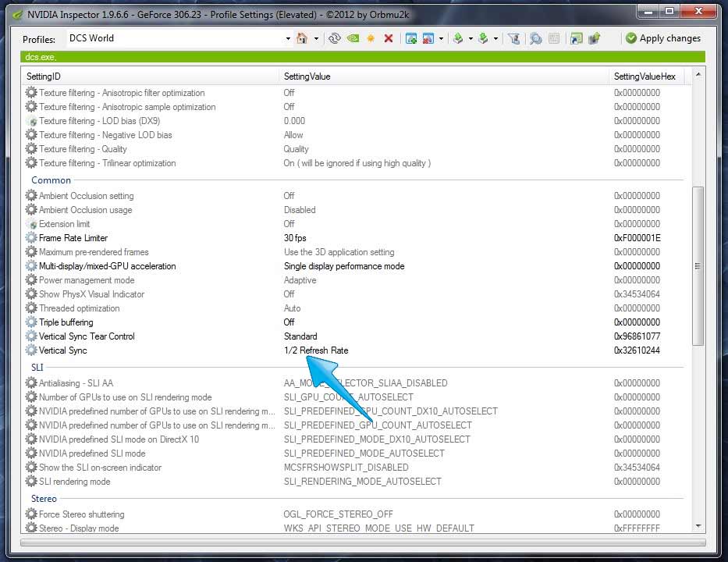This screenshot has height=562, width=728.
Task: Click the hex value 0xF000001E
Action: [x=637, y=238]
